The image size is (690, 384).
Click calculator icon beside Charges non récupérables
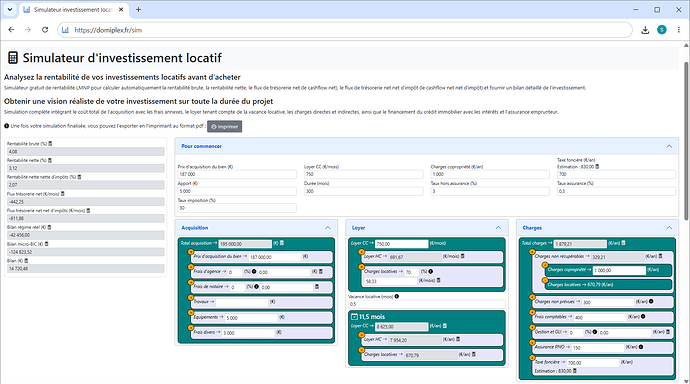click(x=661, y=256)
